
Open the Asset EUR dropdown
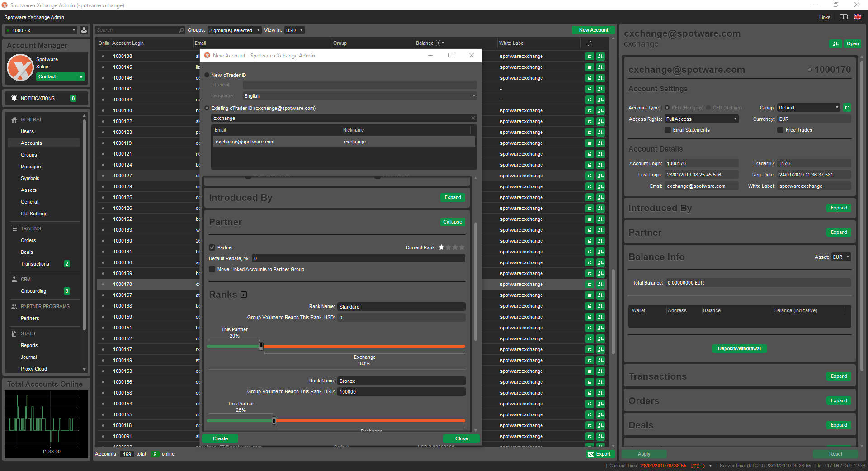[841, 257]
